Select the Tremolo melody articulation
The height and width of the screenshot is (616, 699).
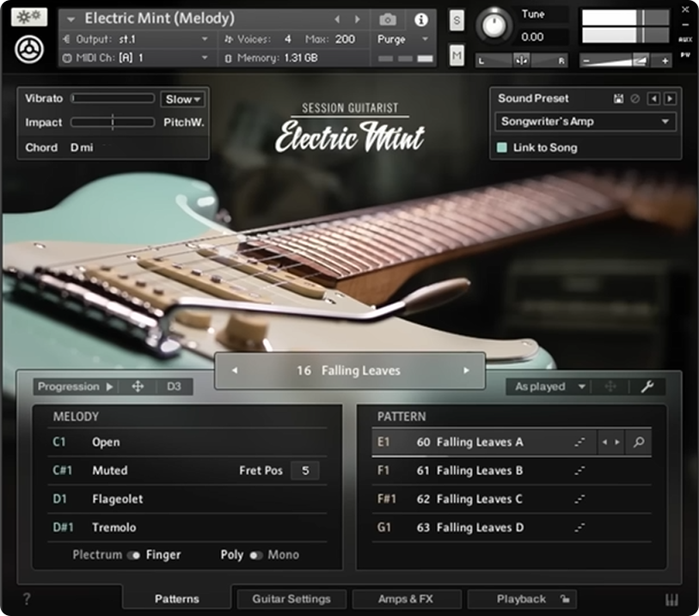[187, 528]
